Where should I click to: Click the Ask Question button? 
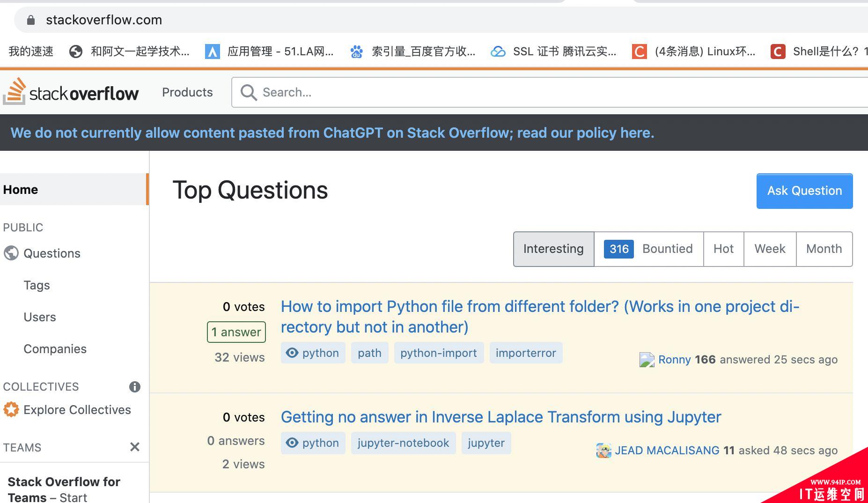coord(804,191)
